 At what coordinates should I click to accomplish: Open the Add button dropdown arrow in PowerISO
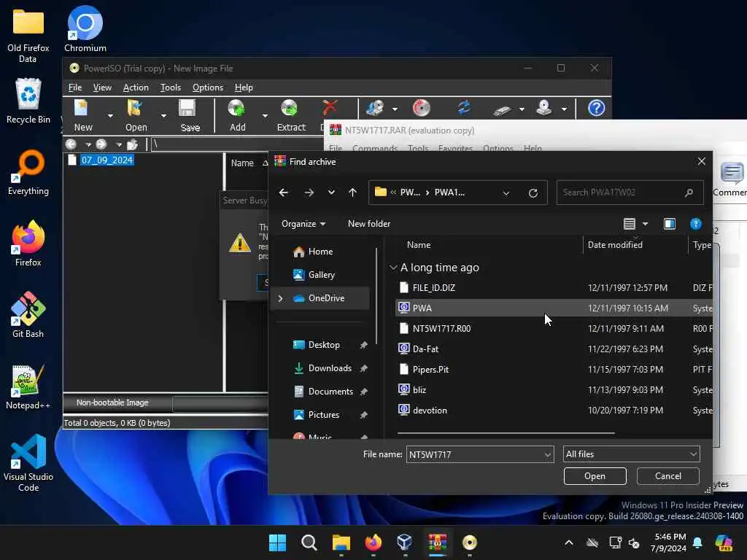click(265, 116)
